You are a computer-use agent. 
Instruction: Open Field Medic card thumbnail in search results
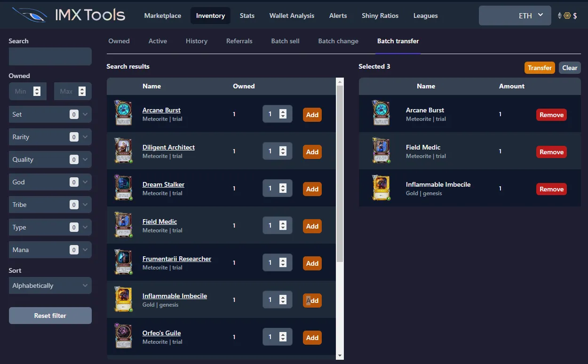tap(123, 225)
